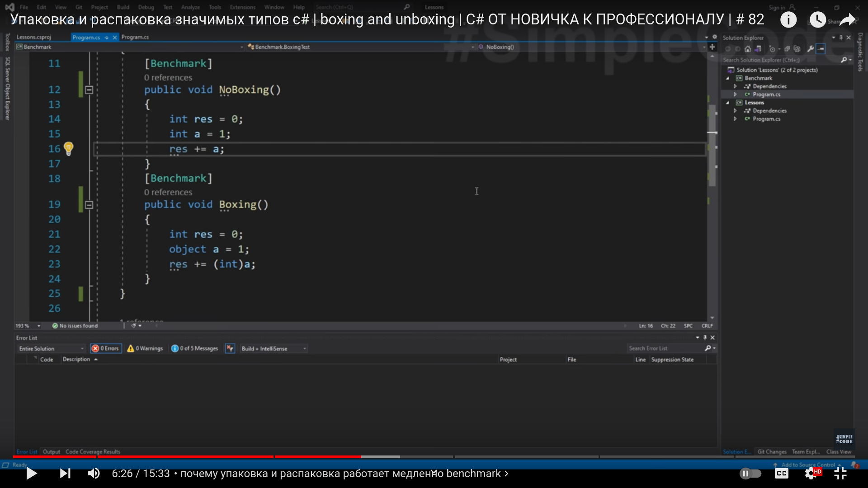868x488 pixels.
Task: Toggle the 0 Errors filter
Action: (x=106, y=348)
